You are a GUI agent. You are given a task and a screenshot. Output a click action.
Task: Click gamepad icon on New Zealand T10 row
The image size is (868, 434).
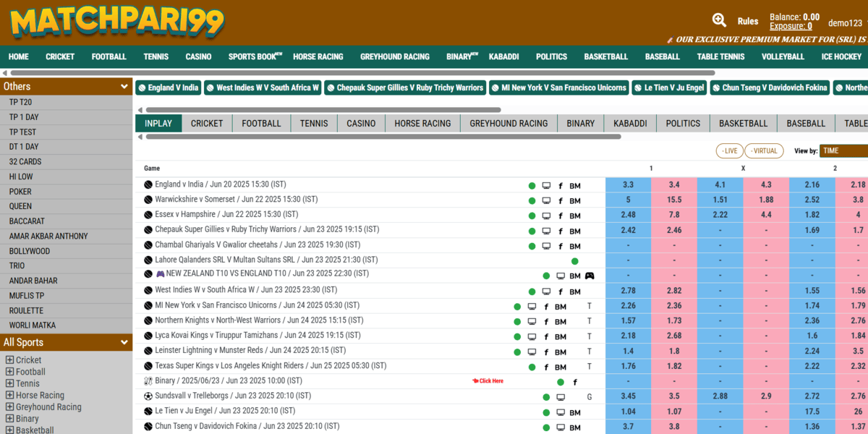(590, 276)
